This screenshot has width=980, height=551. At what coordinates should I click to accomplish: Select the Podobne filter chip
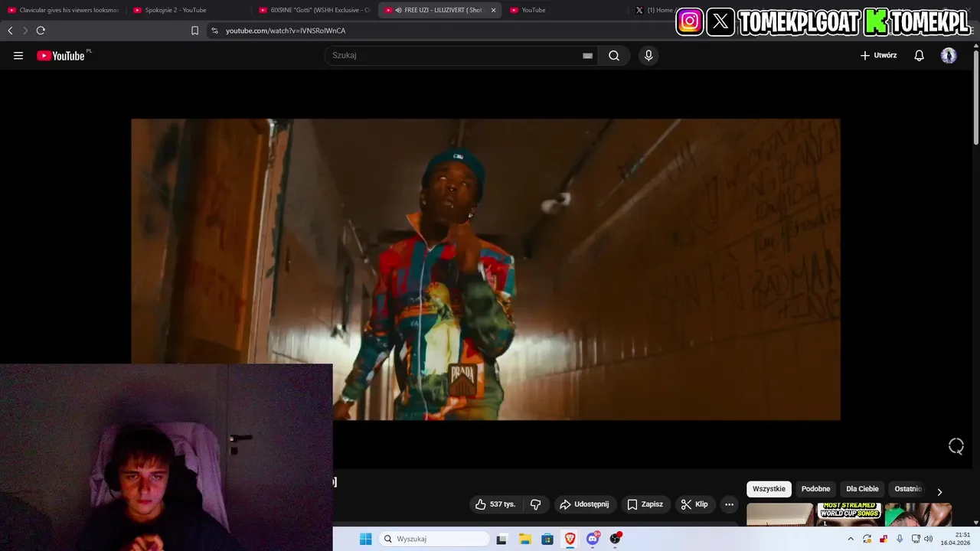click(x=815, y=489)
